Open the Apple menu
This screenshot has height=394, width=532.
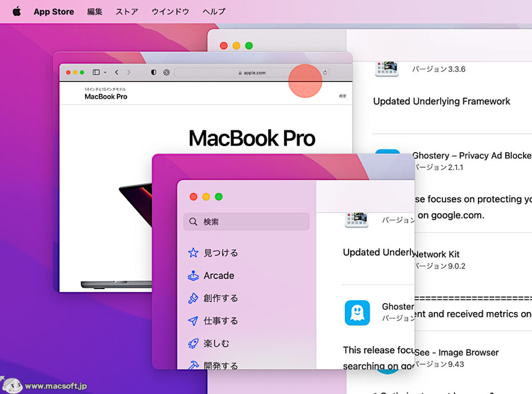17,11
